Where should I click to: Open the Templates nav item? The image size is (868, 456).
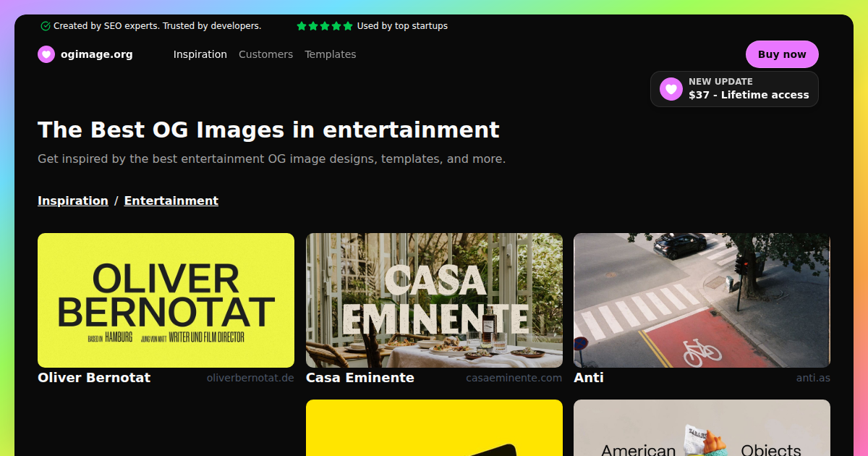pyautogui.click(x=331, y=54)
